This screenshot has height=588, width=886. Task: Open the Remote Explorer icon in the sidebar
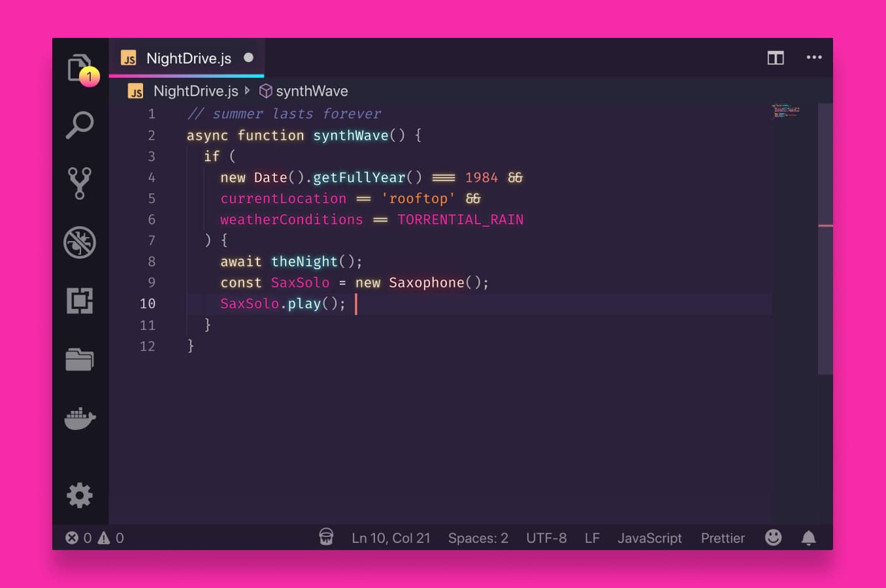[80, 359]
